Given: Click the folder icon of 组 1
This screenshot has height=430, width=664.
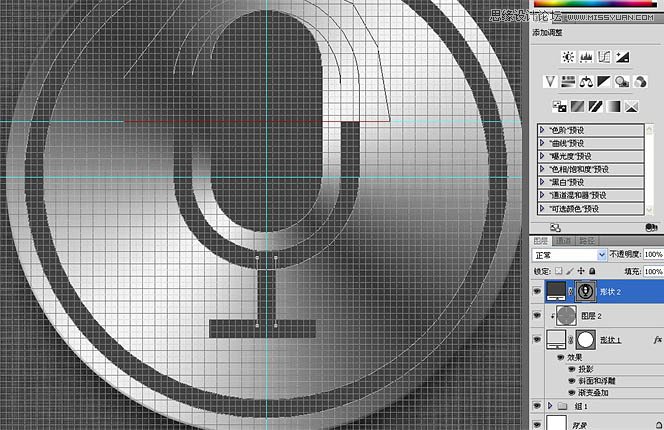Looking at the screenshot, I should click(562, 406).
